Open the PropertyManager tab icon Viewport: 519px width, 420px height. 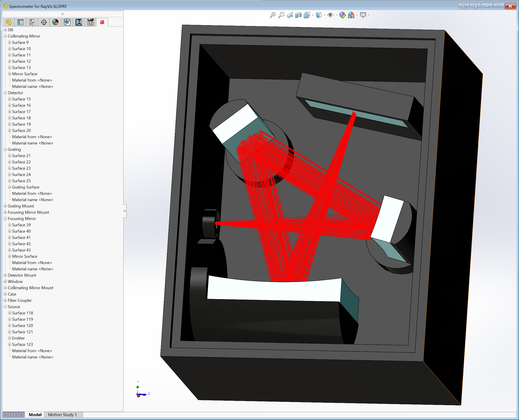(20, 22)
